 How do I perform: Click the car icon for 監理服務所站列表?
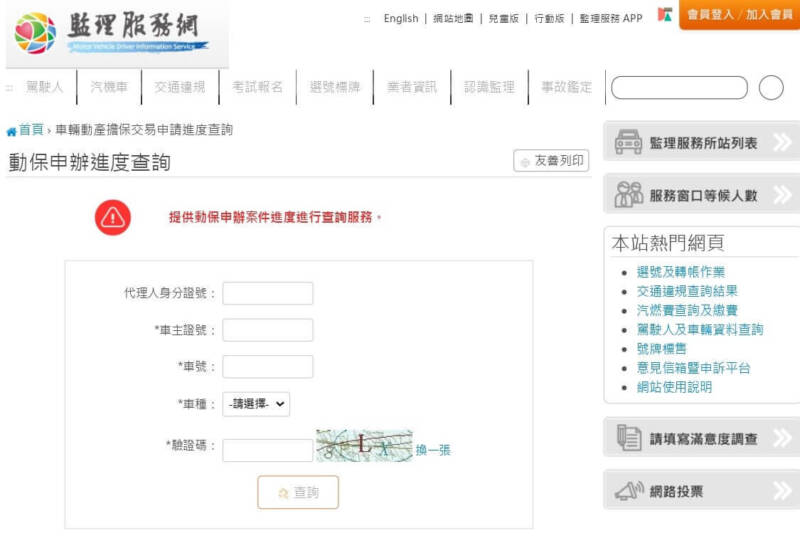tap(628, 143)
